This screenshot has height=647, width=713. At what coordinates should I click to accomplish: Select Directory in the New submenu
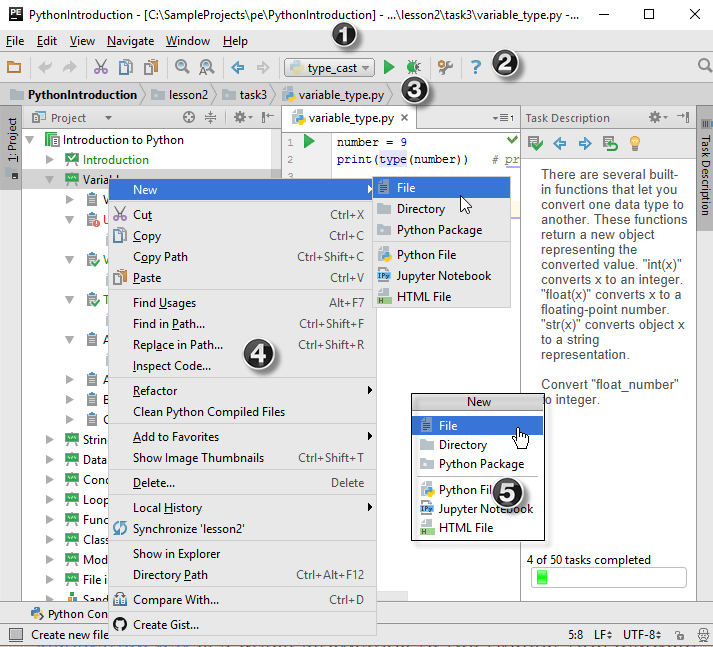click(x=442, y=209)
